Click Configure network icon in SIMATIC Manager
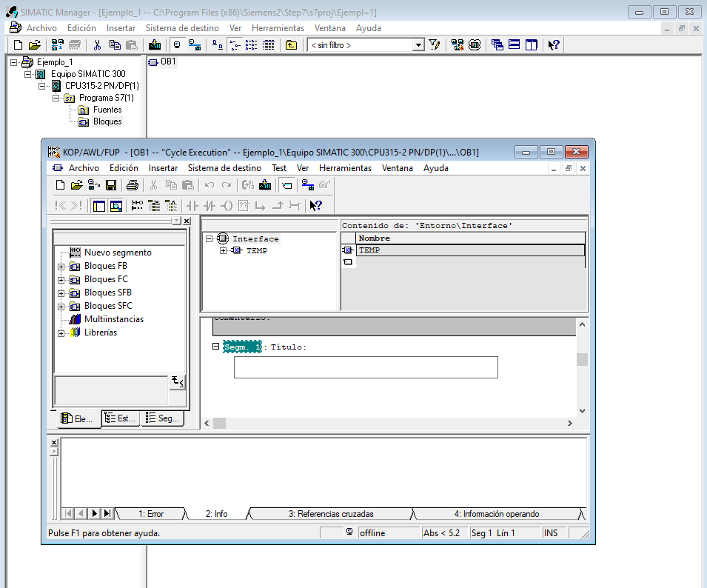The height and width of the screenshot is (588, 707). [x=458, y=45]
